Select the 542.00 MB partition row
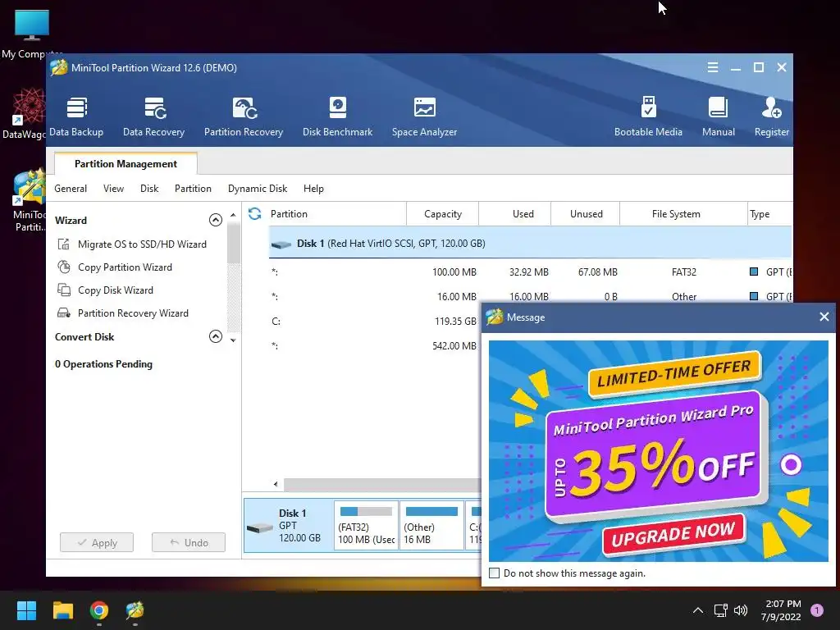 375,346
